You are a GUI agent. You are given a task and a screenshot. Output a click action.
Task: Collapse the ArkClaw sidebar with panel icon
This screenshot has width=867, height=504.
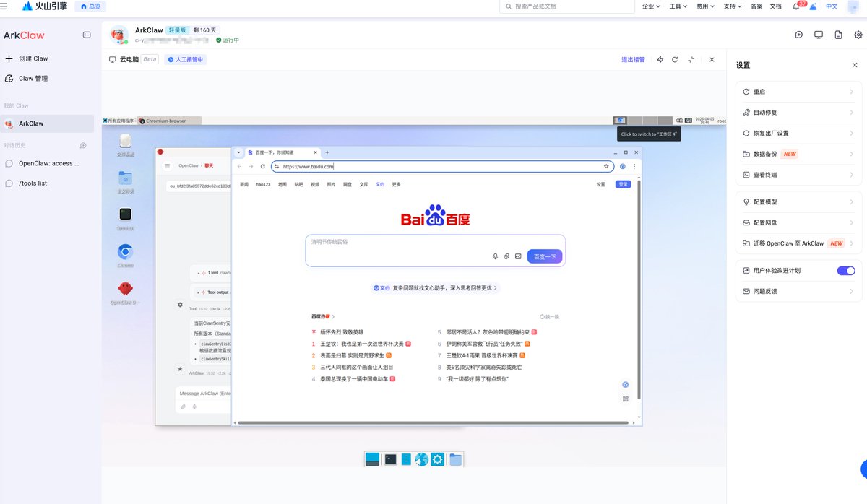pyautogui.click(x=87, y=35)
